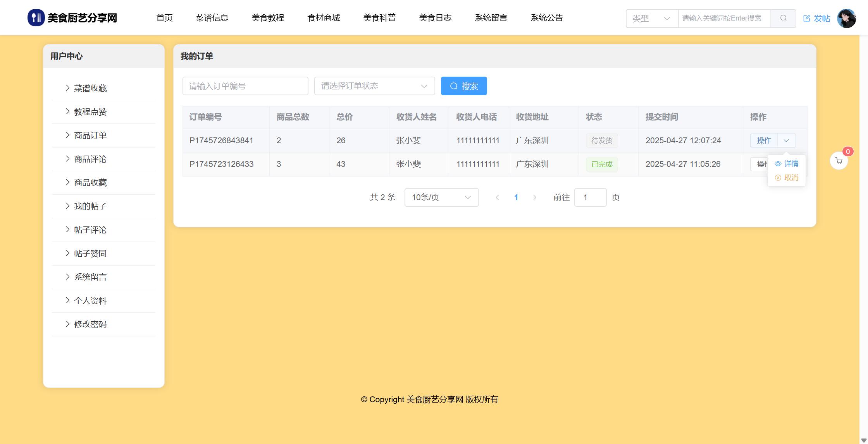The image size is (868, 444).
Task: Open the 10条/页 page size dropdown
Action: [x=441, y=197]
